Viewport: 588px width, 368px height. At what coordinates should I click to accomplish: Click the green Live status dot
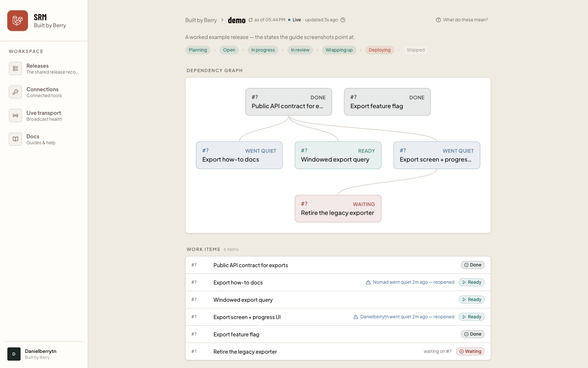[289, 20]
